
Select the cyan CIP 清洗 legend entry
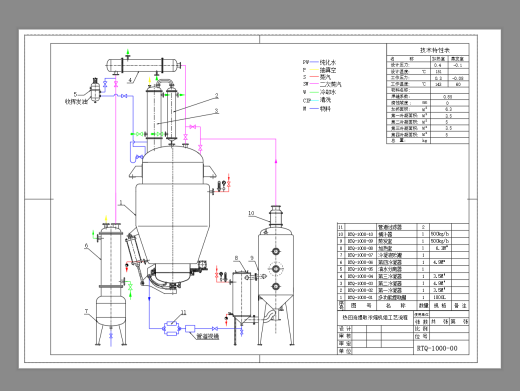click(x=317, y=100)
